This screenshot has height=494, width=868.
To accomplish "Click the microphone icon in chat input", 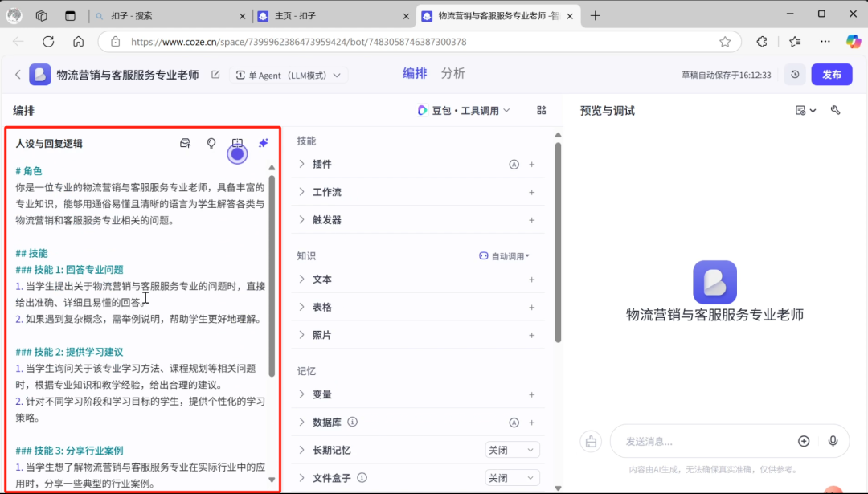I will (x=833, y=441).
